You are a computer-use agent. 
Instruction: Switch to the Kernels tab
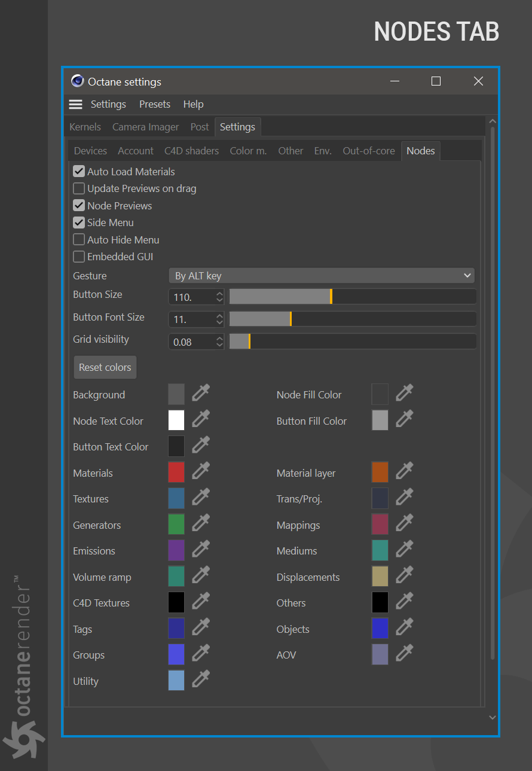click(85, 127)
